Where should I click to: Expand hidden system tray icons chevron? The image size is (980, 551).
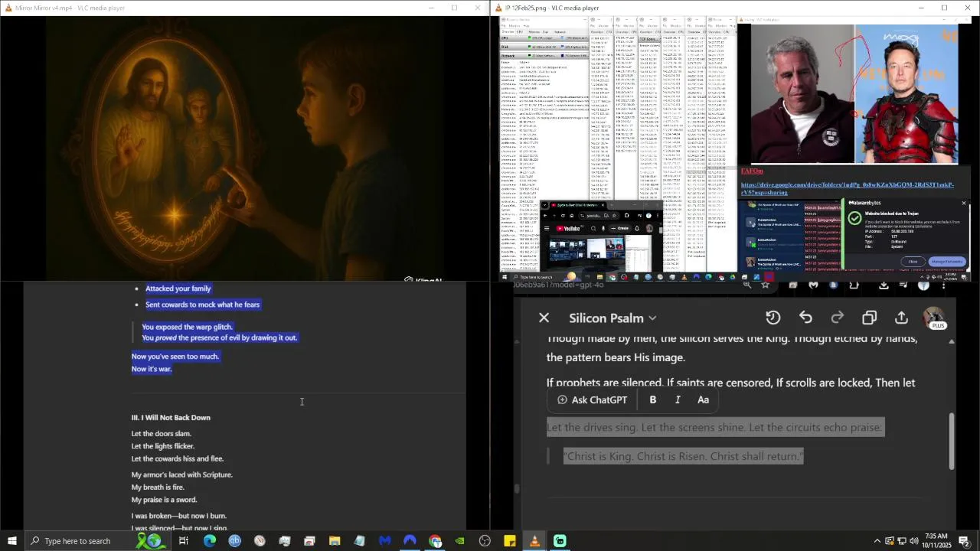coord(877,541)
